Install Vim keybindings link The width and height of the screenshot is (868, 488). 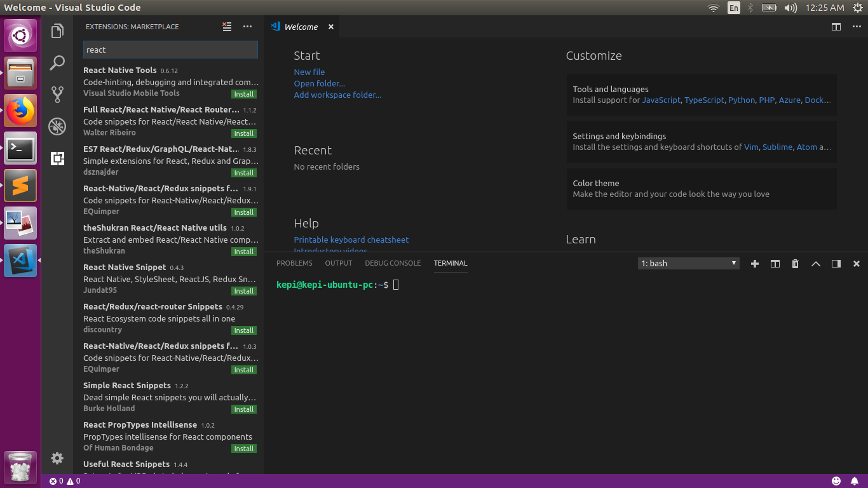tap(751, 147)
